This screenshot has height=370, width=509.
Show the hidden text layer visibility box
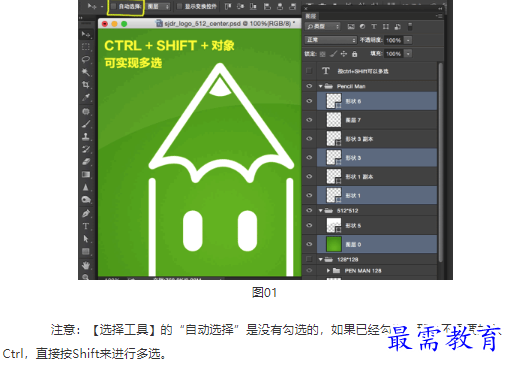click(309, 71)
